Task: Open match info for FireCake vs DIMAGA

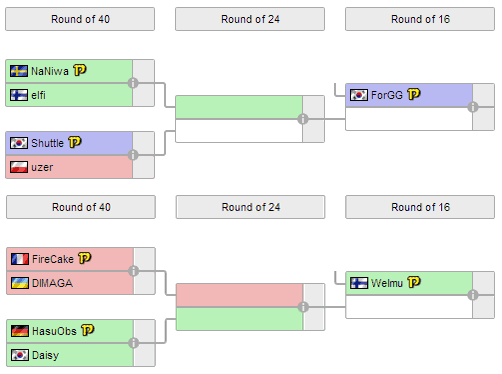Action: (x=134, y=271)
